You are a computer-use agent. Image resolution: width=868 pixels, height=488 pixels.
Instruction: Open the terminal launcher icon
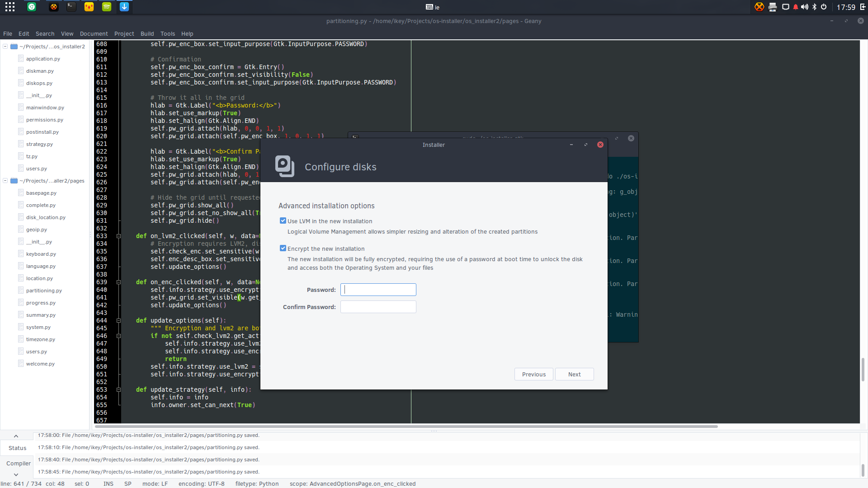[71, 7]
